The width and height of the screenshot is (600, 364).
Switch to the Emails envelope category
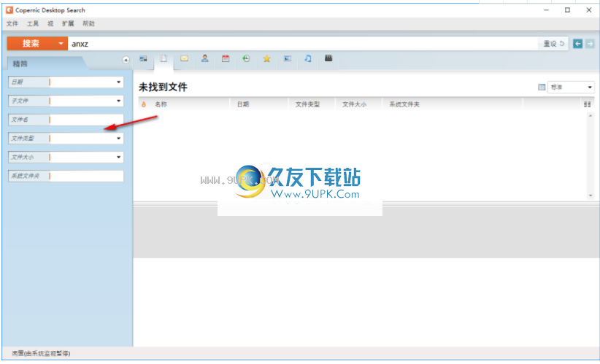pyautogui.click(x=185, y=58)
